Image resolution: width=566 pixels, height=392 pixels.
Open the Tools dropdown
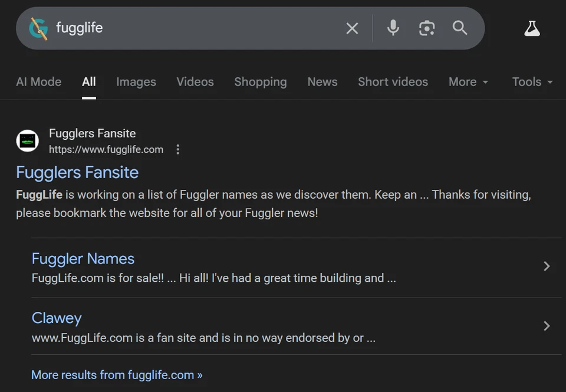tap(532, 82)
